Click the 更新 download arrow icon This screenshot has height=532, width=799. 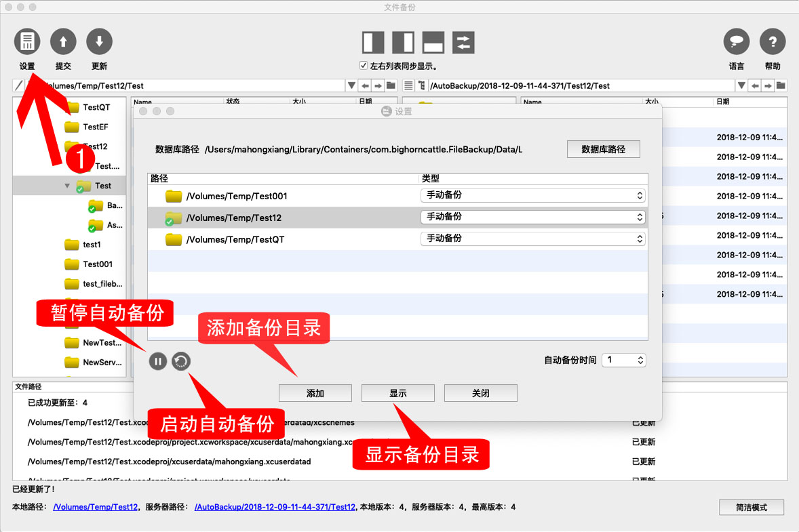point(99,42)
